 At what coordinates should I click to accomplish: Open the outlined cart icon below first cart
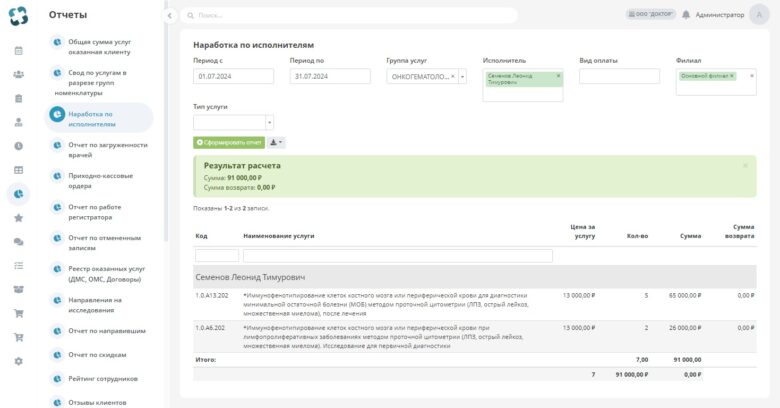[18, 337]
